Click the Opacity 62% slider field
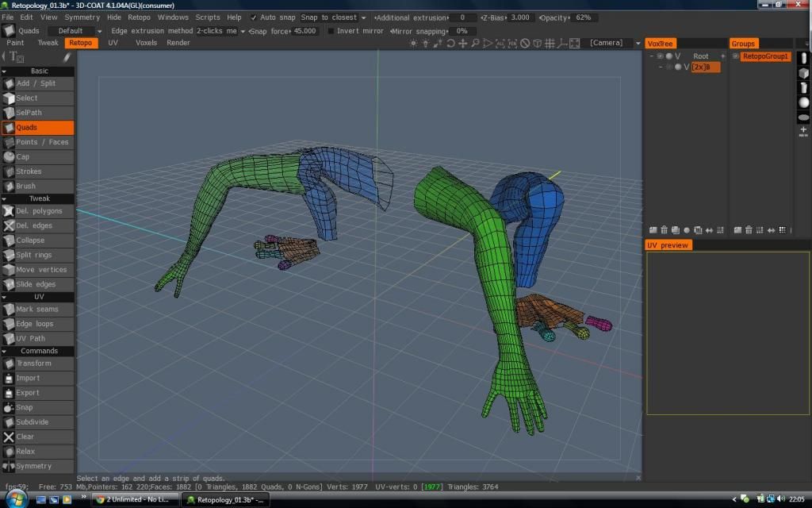 pos(582,17)
